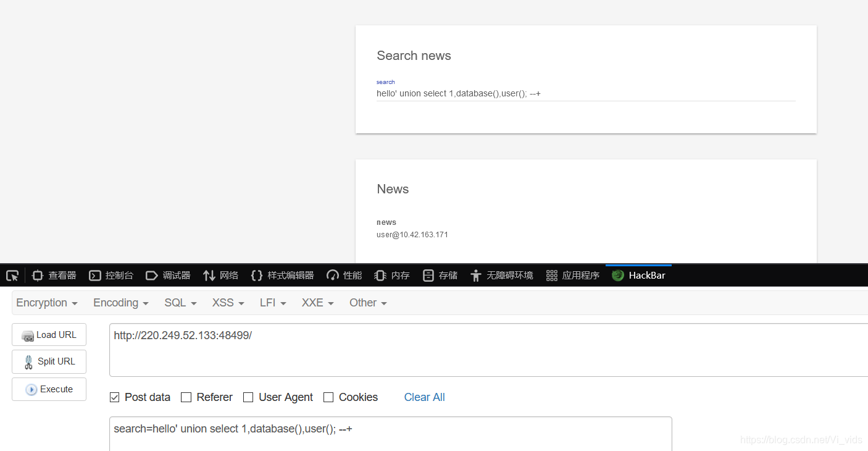This screenshot has height=451, width=868.
Task: Click the Performance (性能) gauge icon
Action: (x=333, y=276)
